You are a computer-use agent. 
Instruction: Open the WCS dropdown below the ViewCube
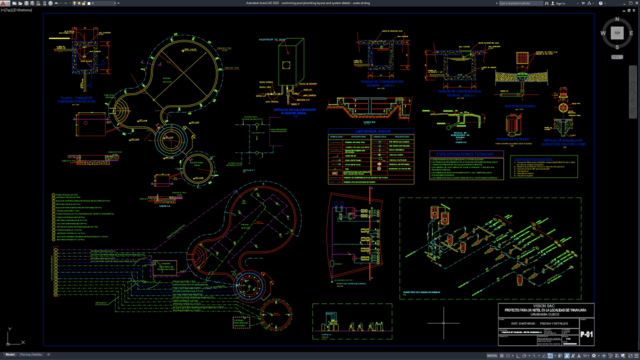617,57
